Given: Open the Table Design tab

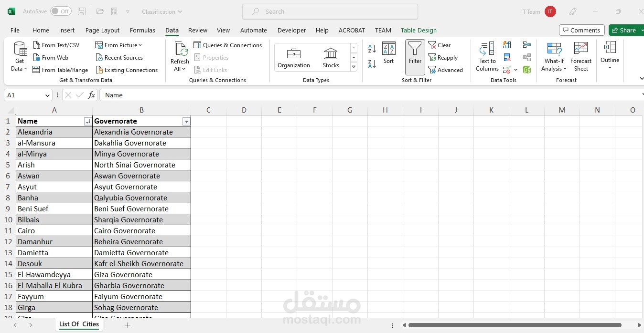Looking at the screenshot, I should coord(419,30).
